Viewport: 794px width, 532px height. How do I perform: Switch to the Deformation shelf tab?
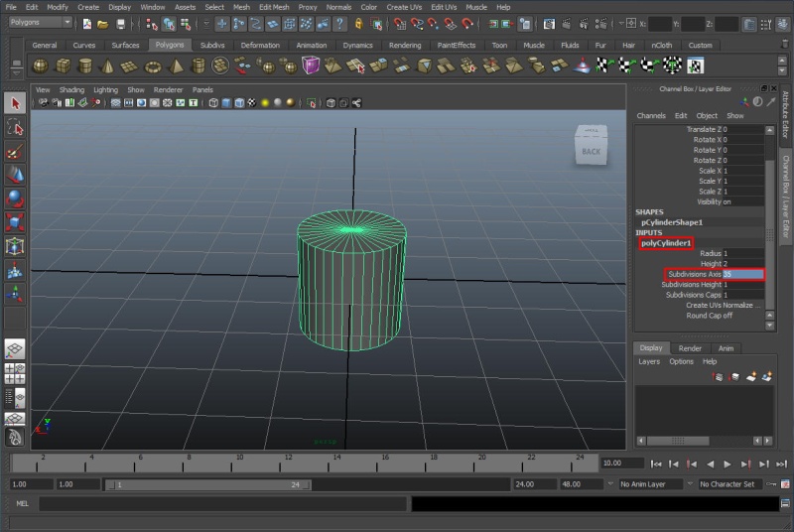click(260, 45)
